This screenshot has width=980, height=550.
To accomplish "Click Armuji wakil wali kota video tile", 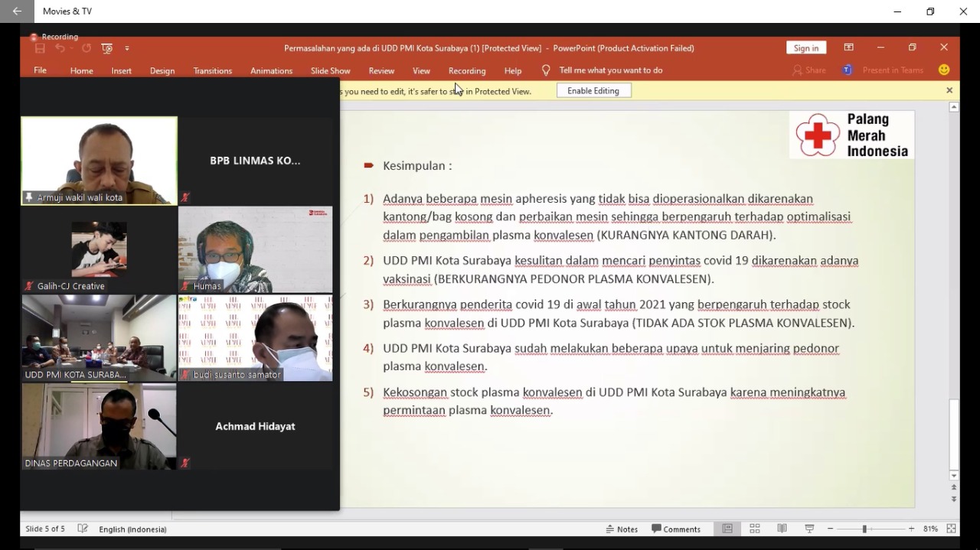I will [x=100, y=161].
